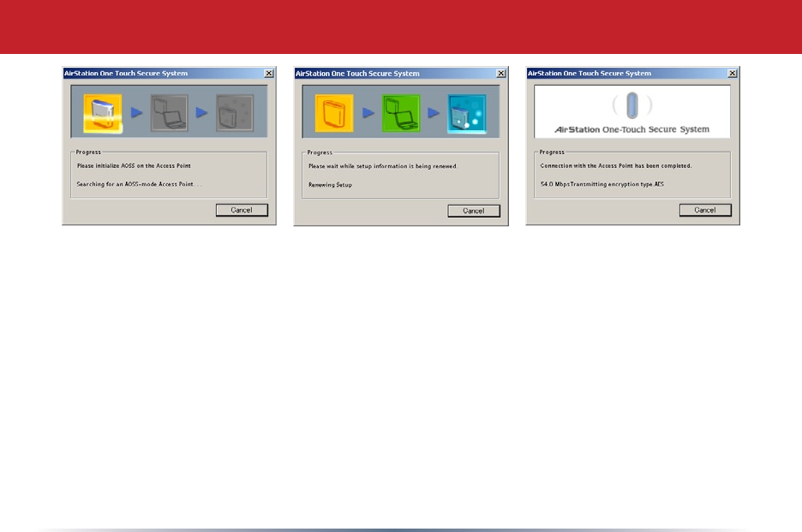Click the AirStation One-Touch Secure System logo text
This screenshot has height=532, width=802.
click(632, 129)
